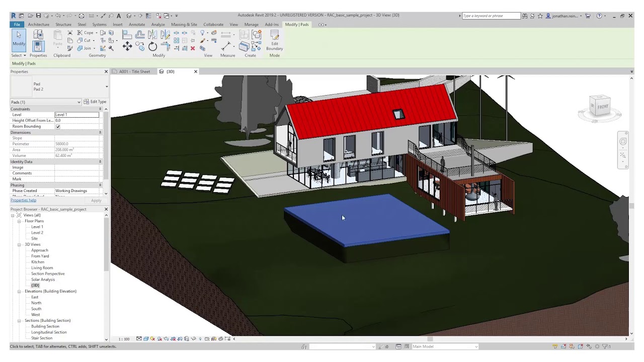The height and width of the screenshot is (362, 644).
Task: Select the Align tool in Modify panel
Action: pyautogui.click(x=127, y=34)
